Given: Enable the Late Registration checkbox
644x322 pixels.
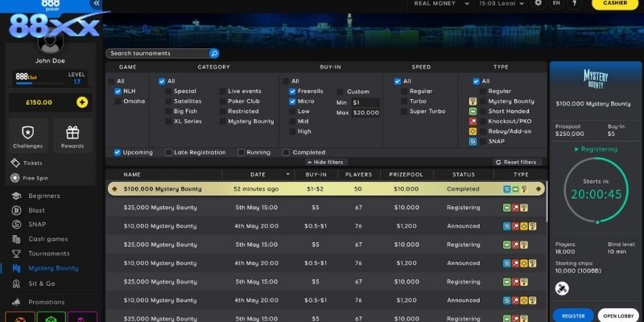Looking at the screenshot, I should pyautogui.click(x=168, y=152).
